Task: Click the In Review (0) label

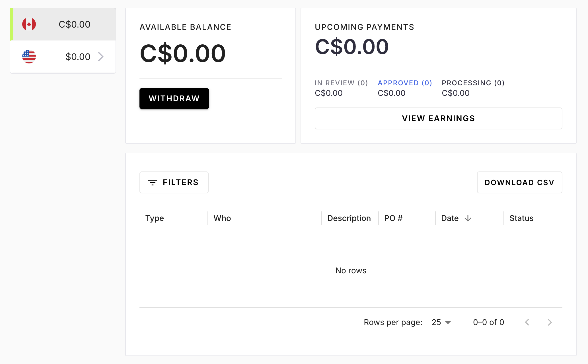Action: 341,83
